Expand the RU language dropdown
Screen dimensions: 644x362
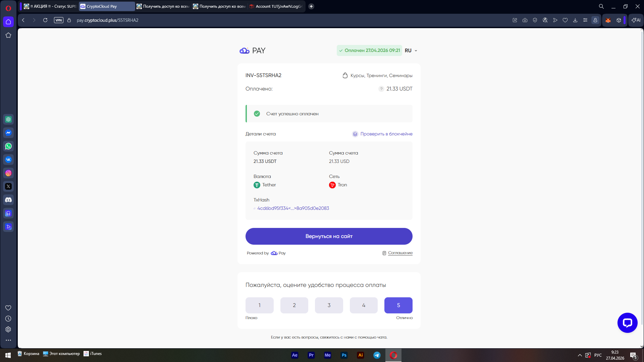point(411,51)
